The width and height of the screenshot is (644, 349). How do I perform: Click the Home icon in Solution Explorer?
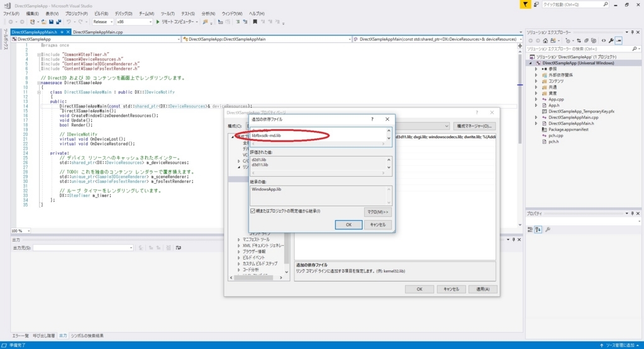click(x=545, y=41)
